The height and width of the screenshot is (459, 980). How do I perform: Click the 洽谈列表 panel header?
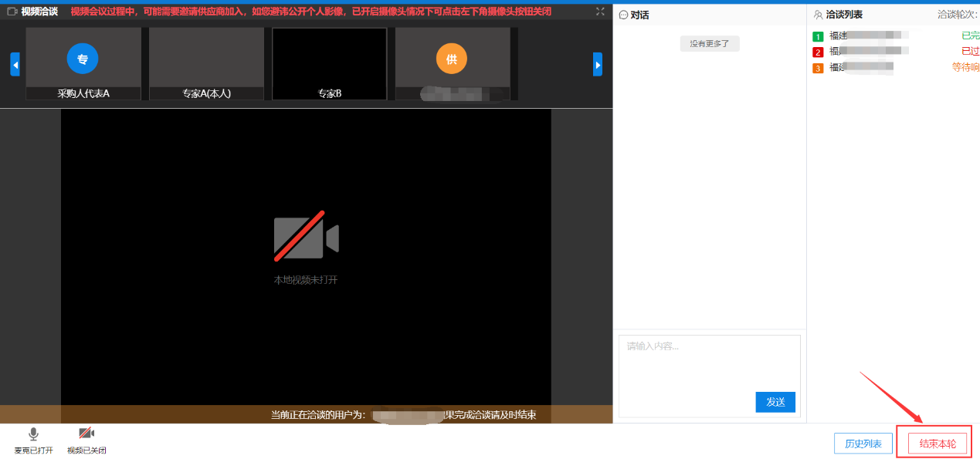tap(839, 15)
